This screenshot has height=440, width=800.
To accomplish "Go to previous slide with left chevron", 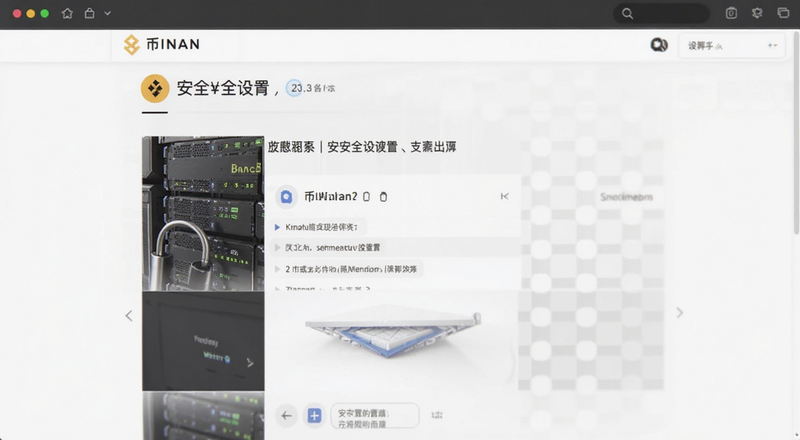I will [129, 316].
